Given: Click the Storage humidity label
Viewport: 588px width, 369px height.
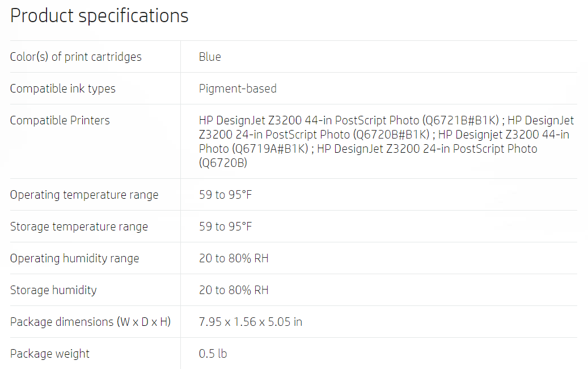Looking at the screenshot, I should [53, 290].
